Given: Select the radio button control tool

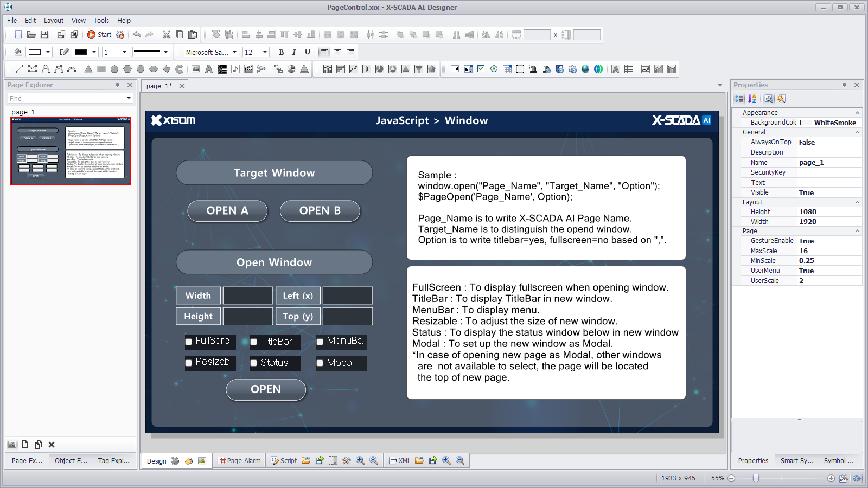Looking at the screenshot, I should click(494, 69).
